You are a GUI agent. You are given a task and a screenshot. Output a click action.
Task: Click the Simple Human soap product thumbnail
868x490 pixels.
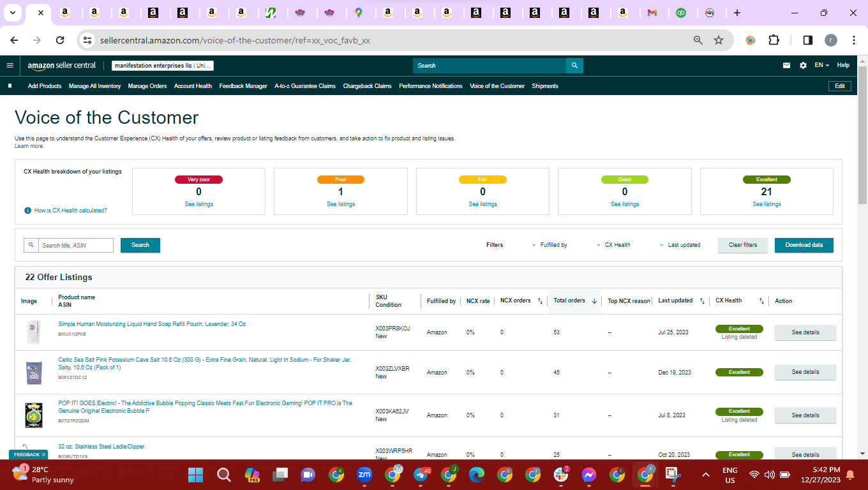(34, 332)
